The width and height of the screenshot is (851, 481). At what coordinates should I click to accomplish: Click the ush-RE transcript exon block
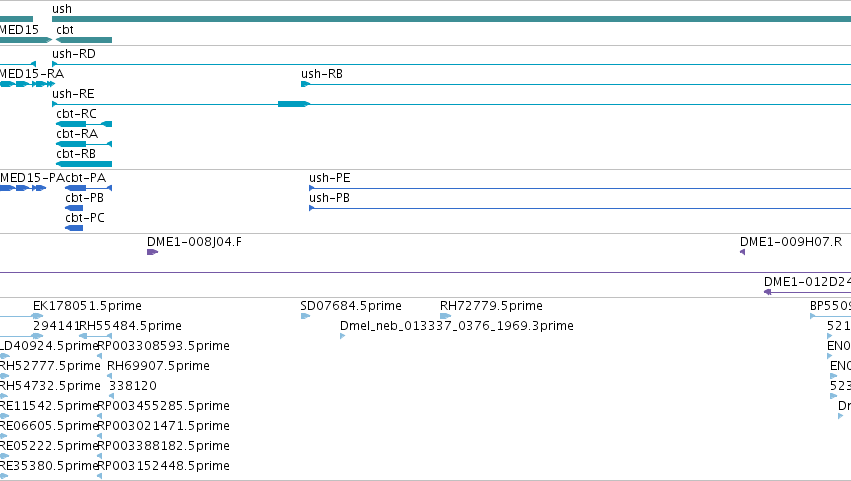(x=293, y=104)
